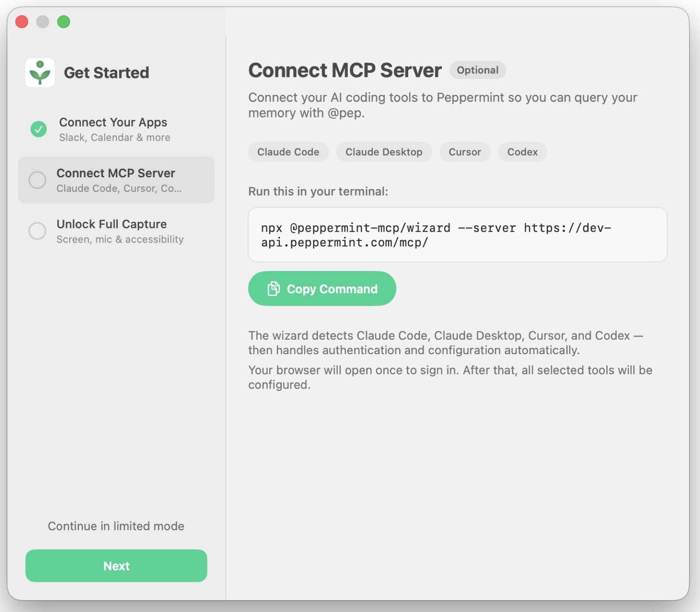700x612 pixels.
Task: Click the Connect MCP Server main heading
Action: (x=345, y=70)
